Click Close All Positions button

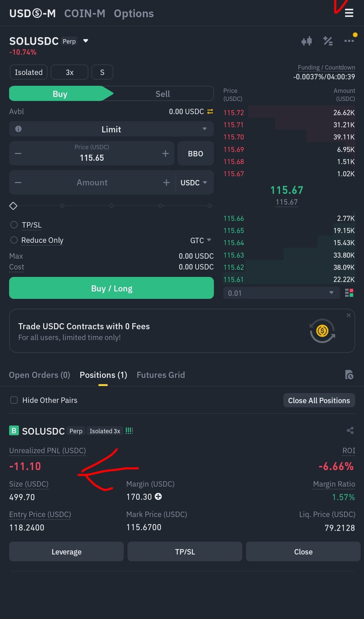pyautogui.click(x=319, y=400)
